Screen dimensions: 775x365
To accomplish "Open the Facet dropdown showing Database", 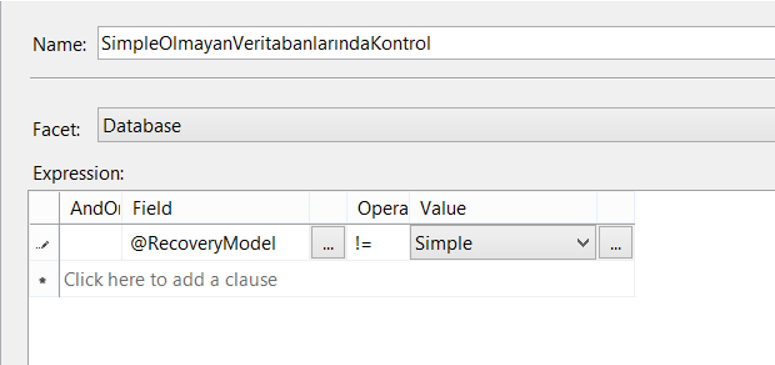I will coord(436,125).
